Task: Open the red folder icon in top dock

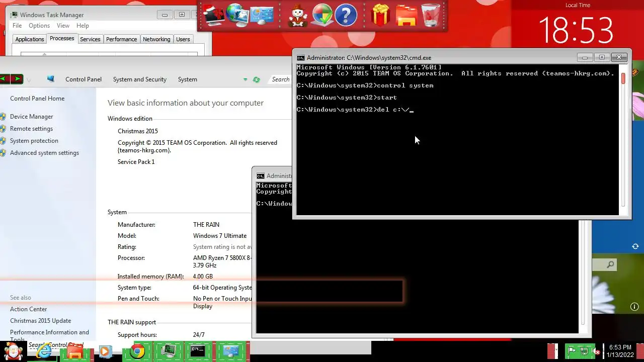Action: (x=406, y=15)
